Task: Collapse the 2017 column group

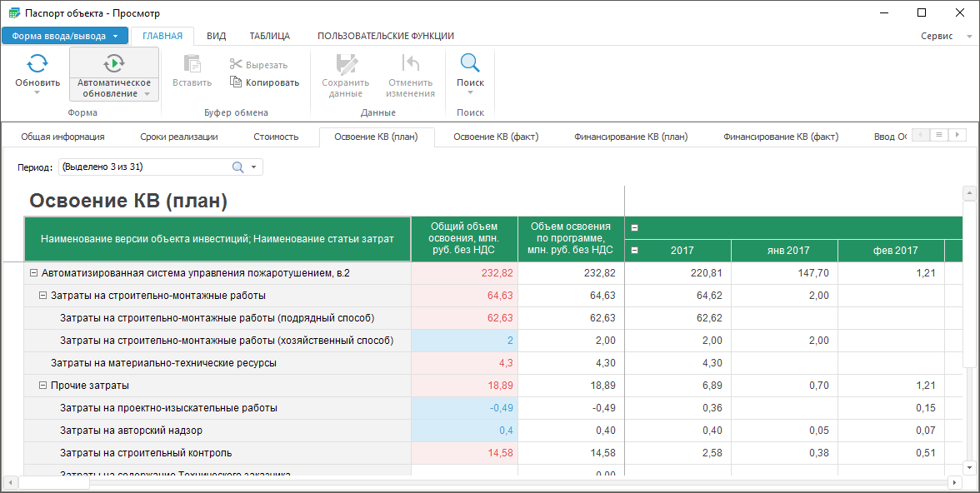Action: [x=635, y=250]
